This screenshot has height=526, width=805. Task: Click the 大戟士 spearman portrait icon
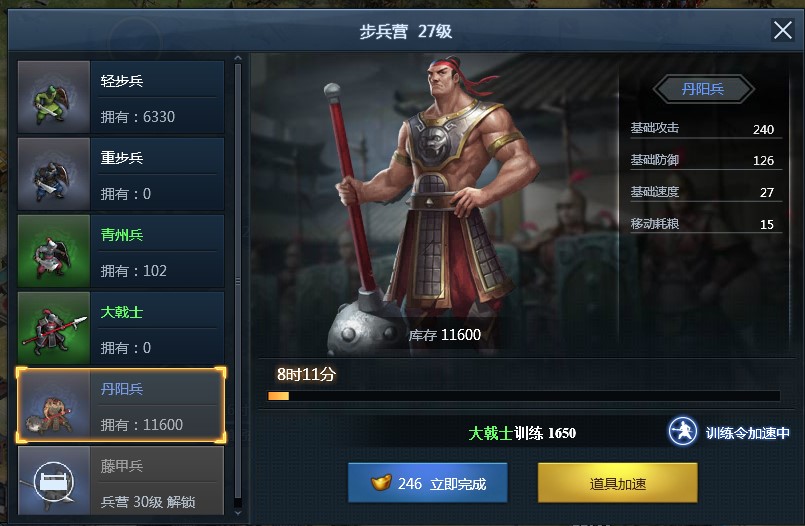(54, 328)
